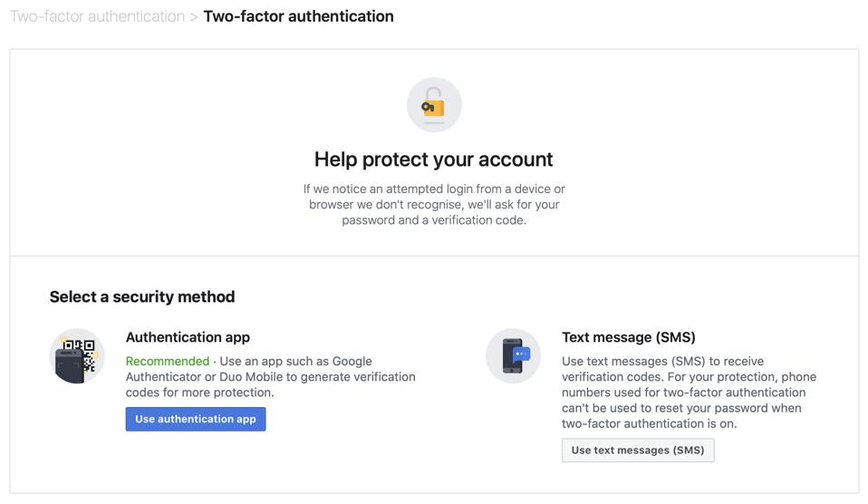Screen dimensions: 868x504
Task: Click the phone text message icon
Action: (x=513, y=356)
